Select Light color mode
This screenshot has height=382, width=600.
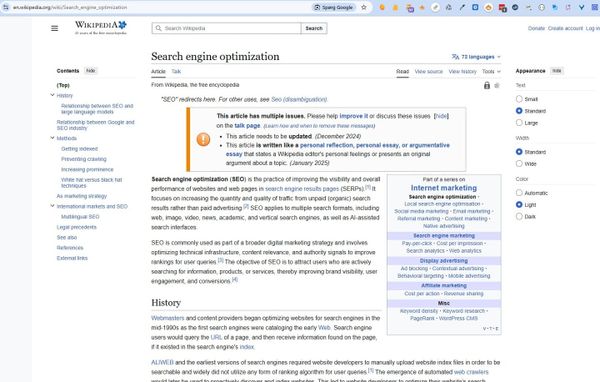519,204
